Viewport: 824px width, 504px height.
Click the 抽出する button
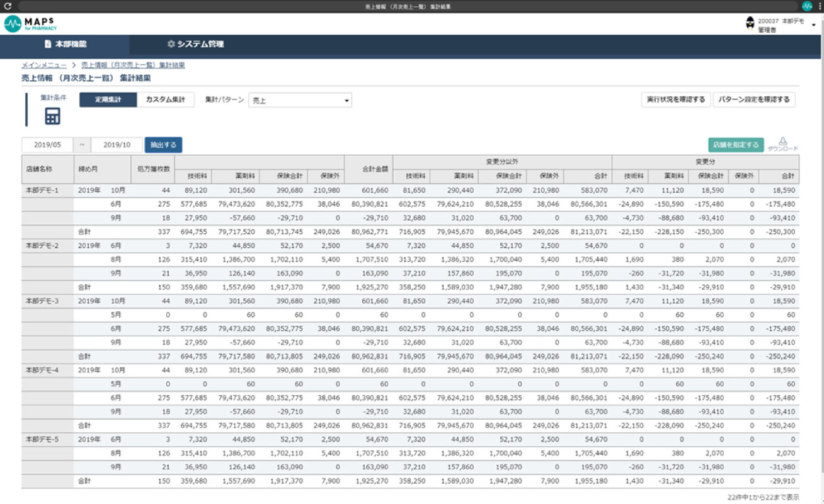163,145
